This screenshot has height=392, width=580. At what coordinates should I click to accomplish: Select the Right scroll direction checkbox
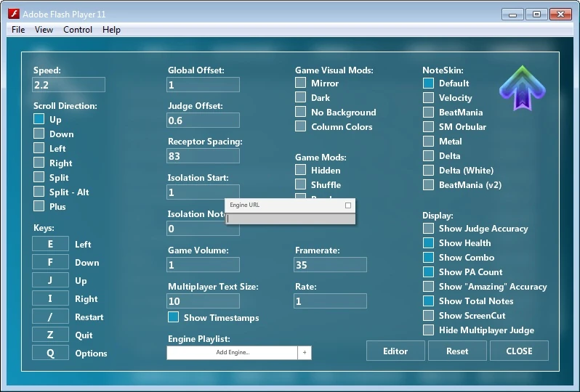tap(39, 163)
